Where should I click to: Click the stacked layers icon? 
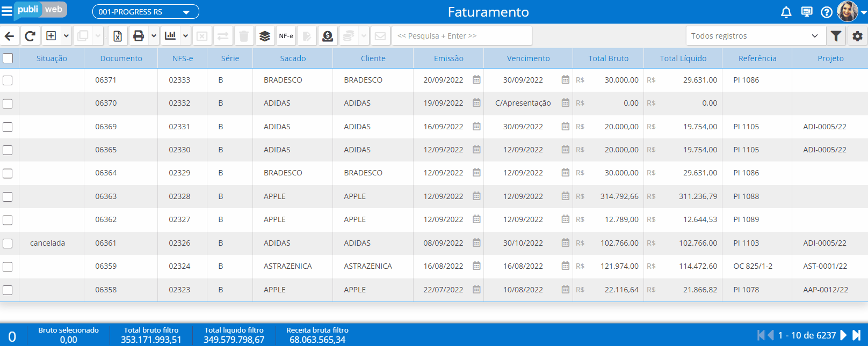265,36
